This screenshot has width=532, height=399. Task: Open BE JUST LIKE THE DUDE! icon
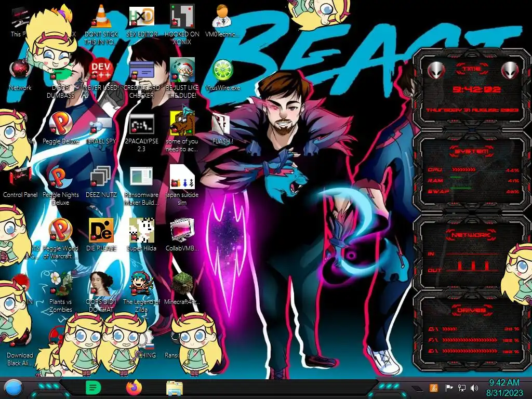182,70
